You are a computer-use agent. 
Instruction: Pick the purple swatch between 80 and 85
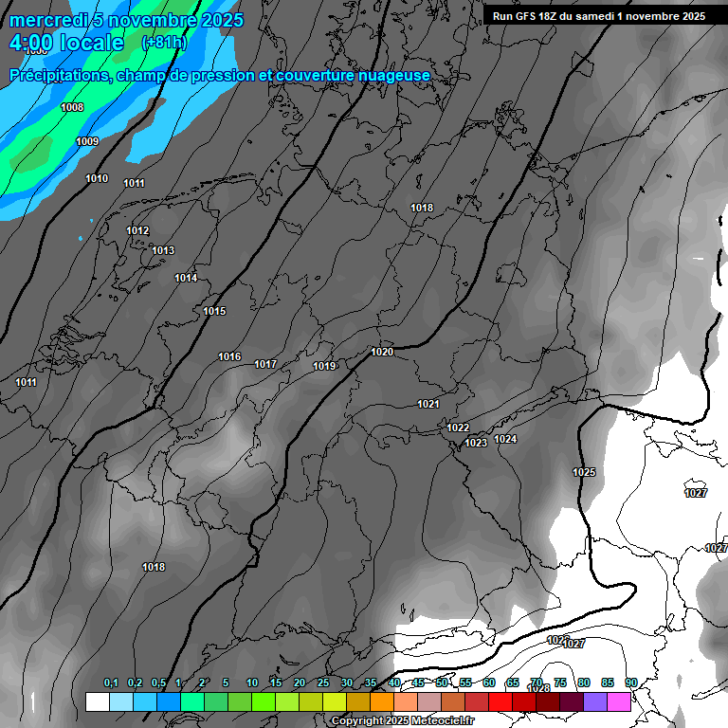coord(595,701)
